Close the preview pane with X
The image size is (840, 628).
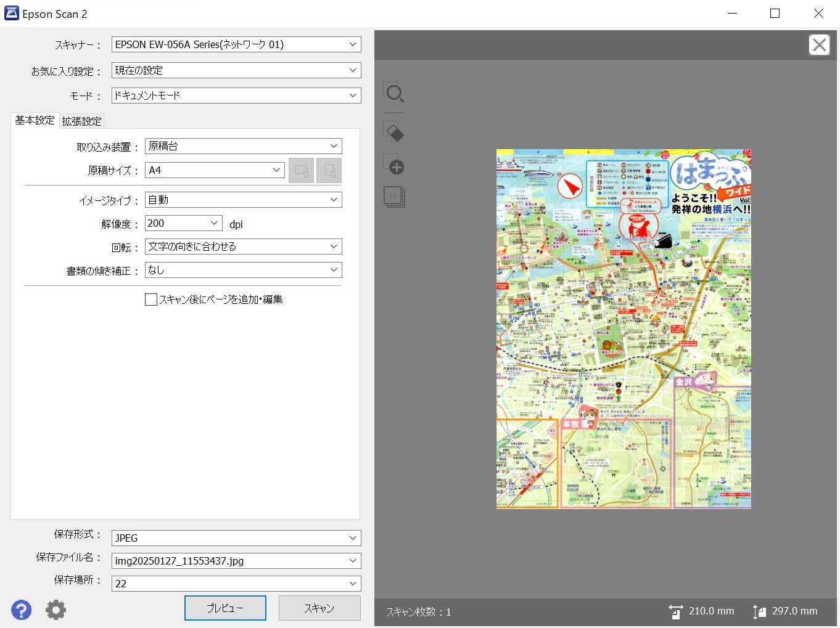click(x=819, y=45)
